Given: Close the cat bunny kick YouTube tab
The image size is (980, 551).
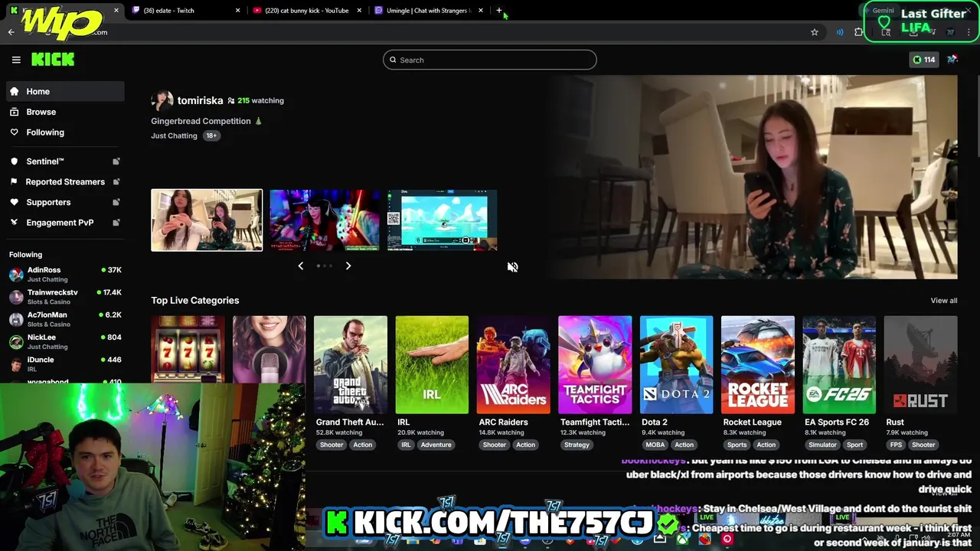Looking at the screenshot, I should tap(359, 11).
